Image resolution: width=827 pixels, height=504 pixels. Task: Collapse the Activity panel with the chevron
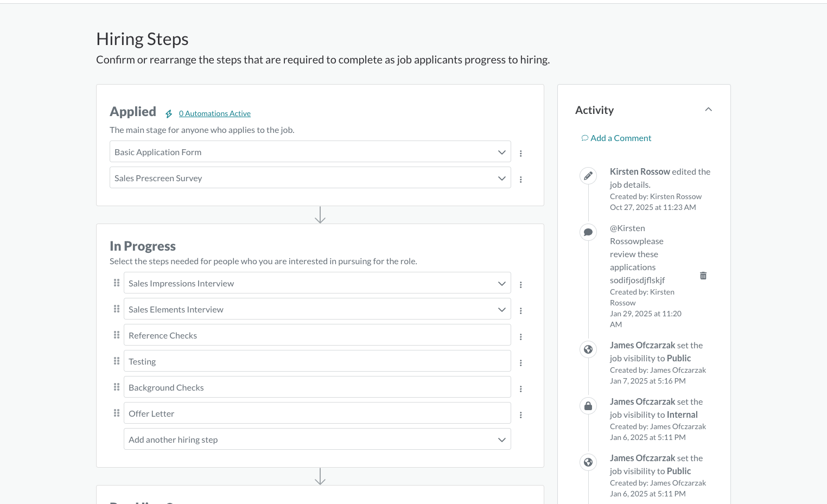(x=708, y=110)
